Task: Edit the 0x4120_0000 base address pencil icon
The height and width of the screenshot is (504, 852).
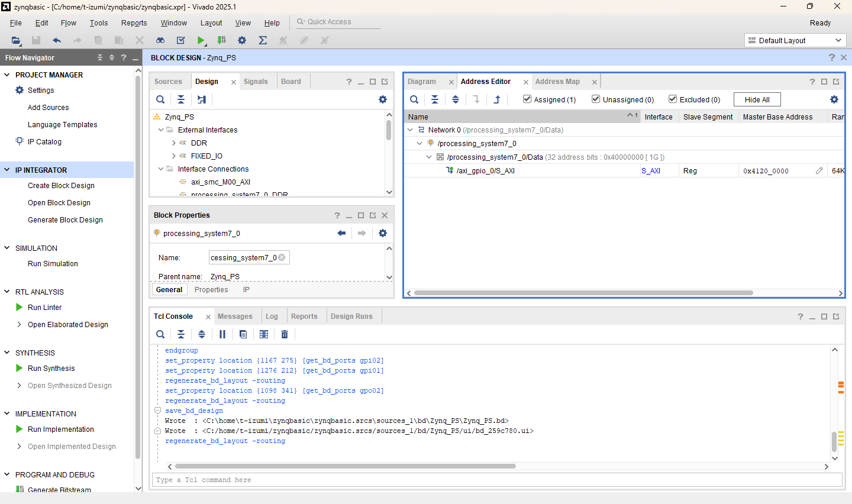Action: (x=819, y=170)
